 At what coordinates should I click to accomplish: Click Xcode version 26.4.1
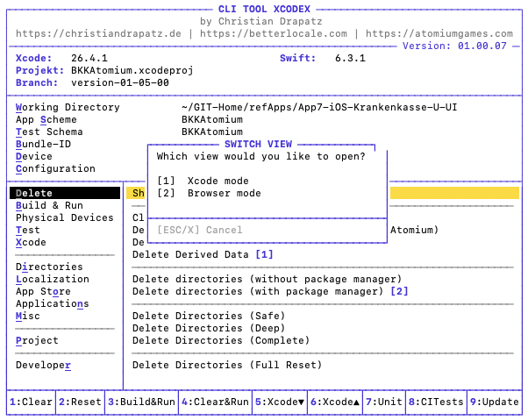pos(89,58)
